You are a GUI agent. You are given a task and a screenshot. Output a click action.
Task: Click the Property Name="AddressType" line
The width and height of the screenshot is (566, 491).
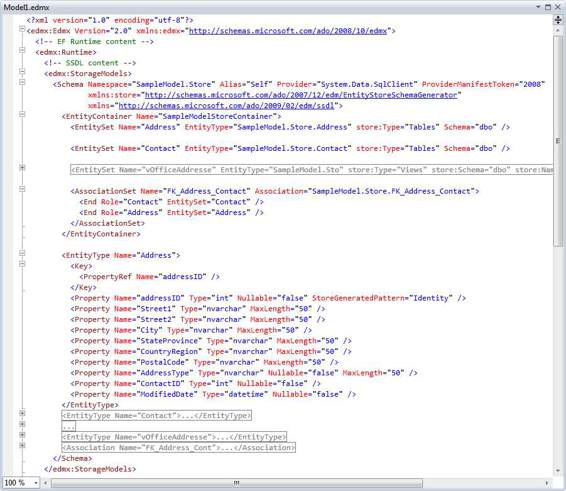click(244, 373)
